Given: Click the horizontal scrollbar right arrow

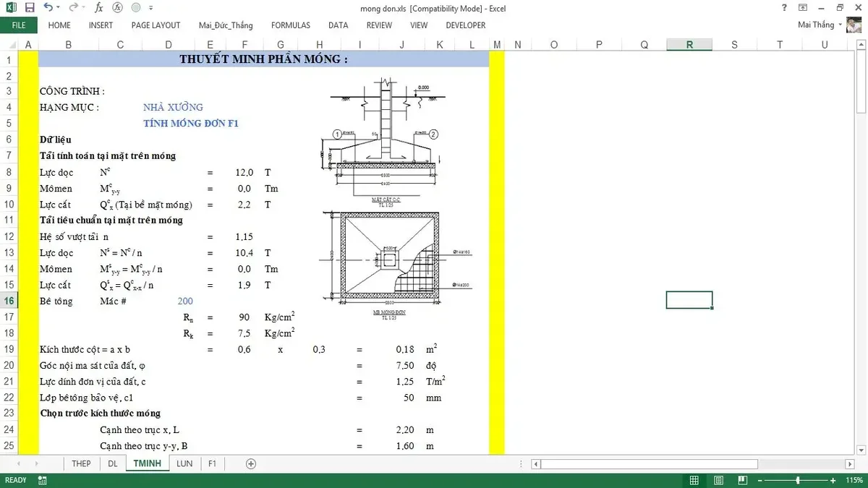Looking at the screenshot, I should coord(851,463).
